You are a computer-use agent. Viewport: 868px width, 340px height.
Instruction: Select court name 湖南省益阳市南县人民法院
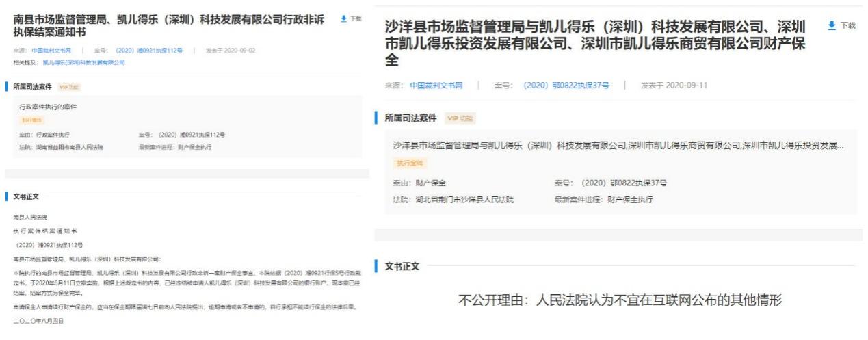click(68, 147)
